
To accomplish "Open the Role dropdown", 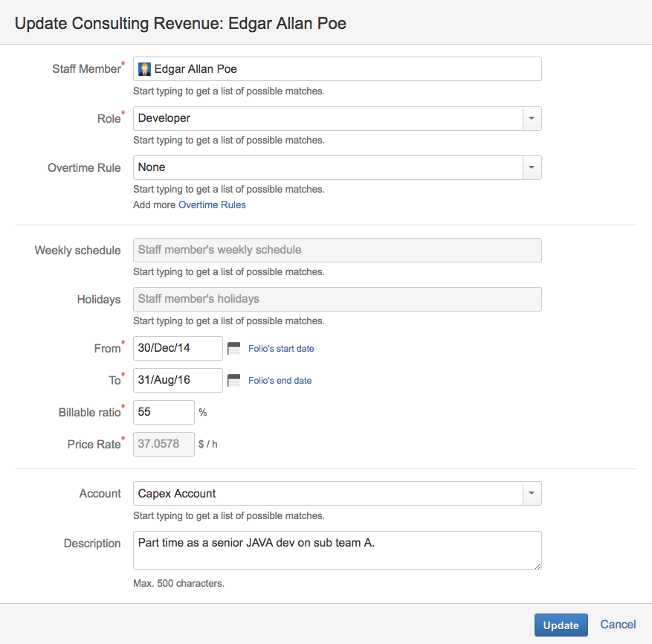I will (532, 118).
